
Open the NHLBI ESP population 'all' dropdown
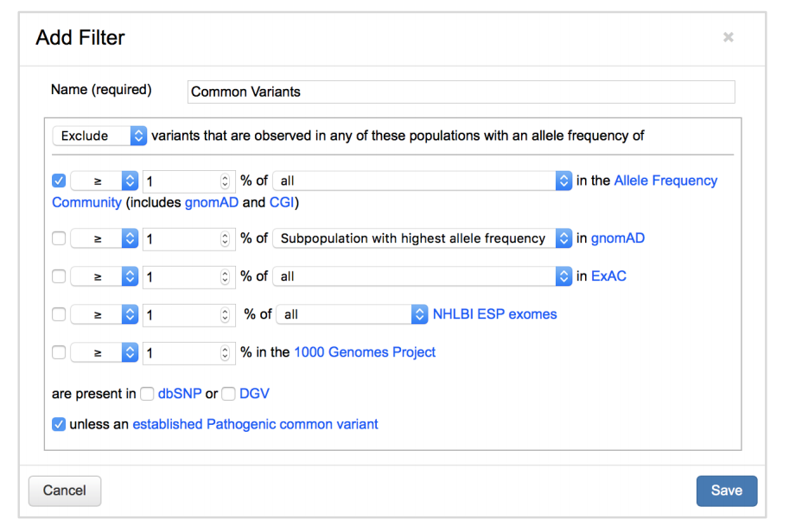click(x=352, y=314)
